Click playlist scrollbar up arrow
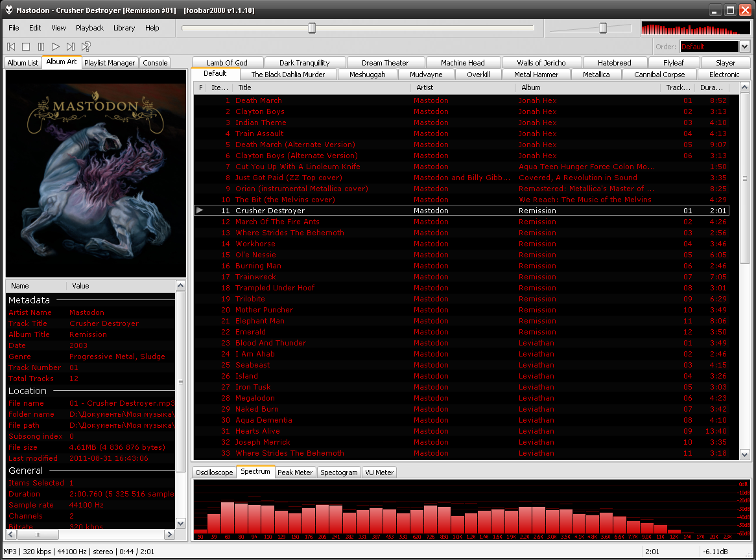Viewport: 756px width, 560px height. click(x=745, y=87)
